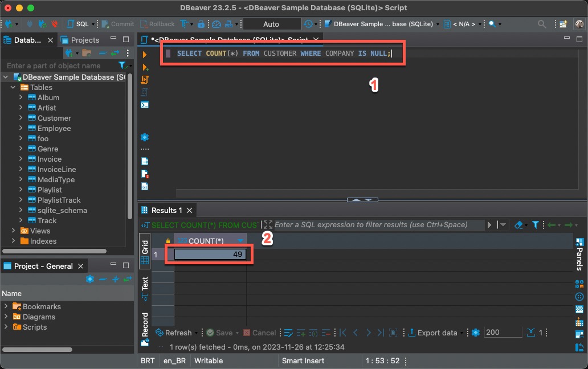Go to next row arrow in results

point(368,333)
